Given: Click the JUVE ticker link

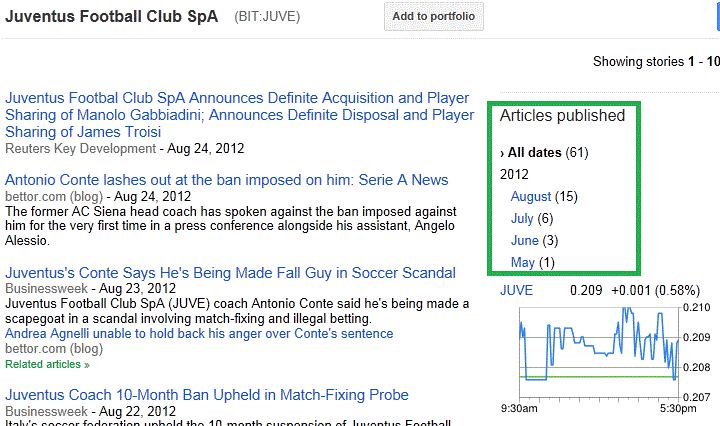Looking at the screenshot, I should (x=516, y=291).
